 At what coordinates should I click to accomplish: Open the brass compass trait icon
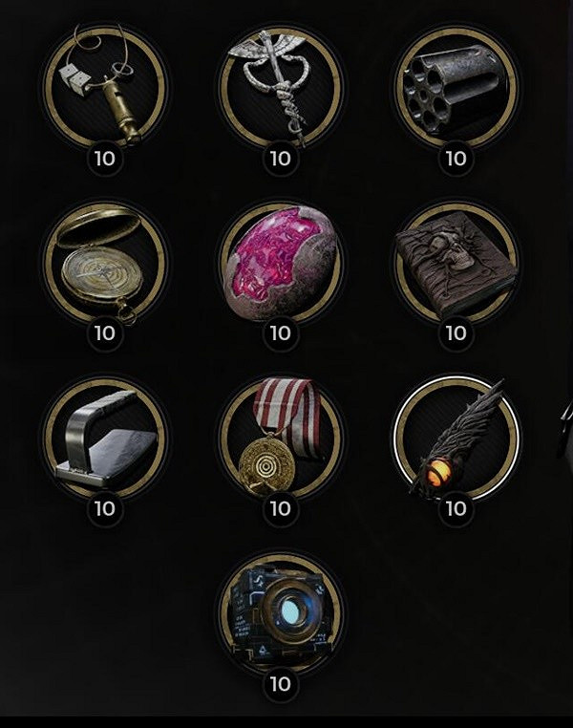pos(105,263)
